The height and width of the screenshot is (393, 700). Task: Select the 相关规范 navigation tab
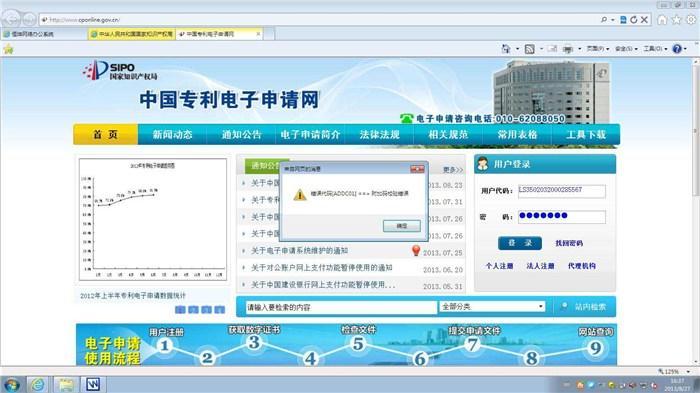click(x=448, y=134)
